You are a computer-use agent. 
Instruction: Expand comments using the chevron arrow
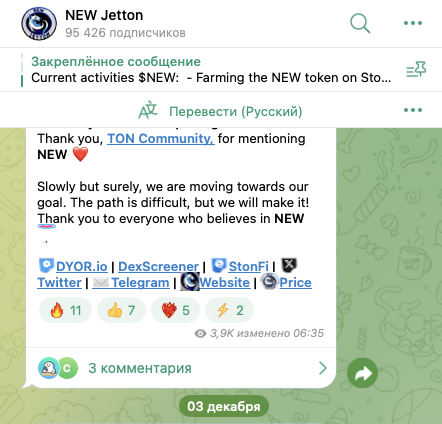pyautogui.click(x=322, y=368)
